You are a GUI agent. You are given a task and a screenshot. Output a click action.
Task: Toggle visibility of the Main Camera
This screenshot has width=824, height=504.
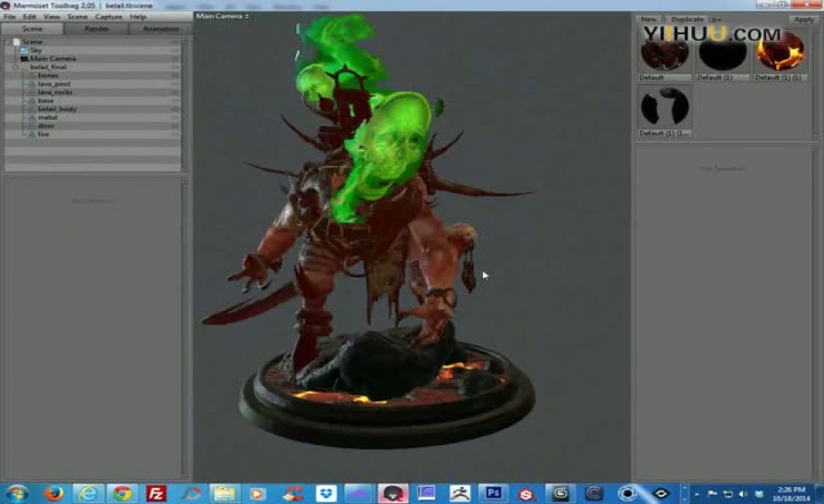point(175,59)
